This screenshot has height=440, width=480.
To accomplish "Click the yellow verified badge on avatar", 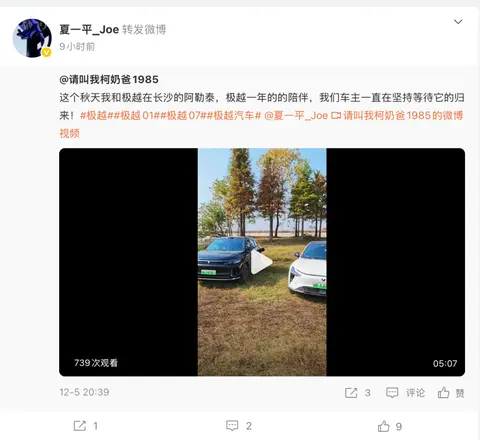I will coord(46,52).
